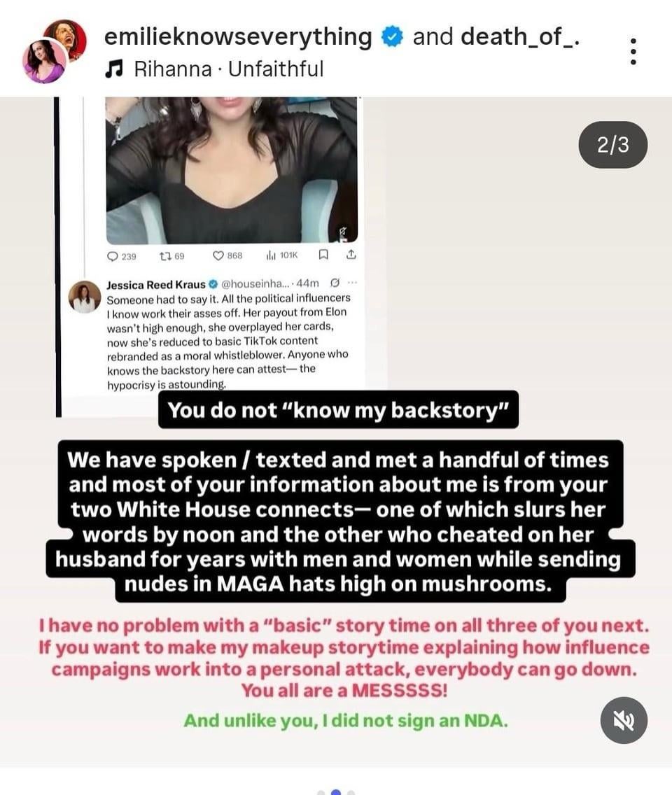
Task: Unmute audio with the speaker icon
Action: [624, 721]
